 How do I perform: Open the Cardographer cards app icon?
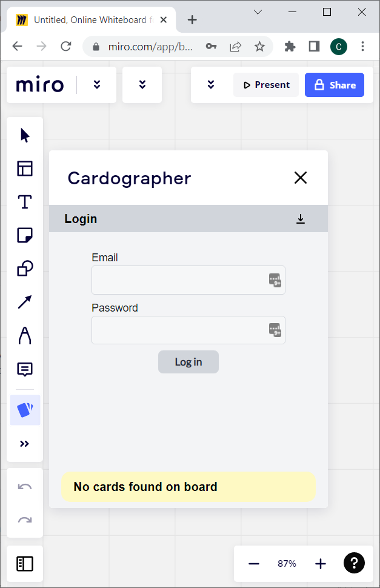pos(25,410)
